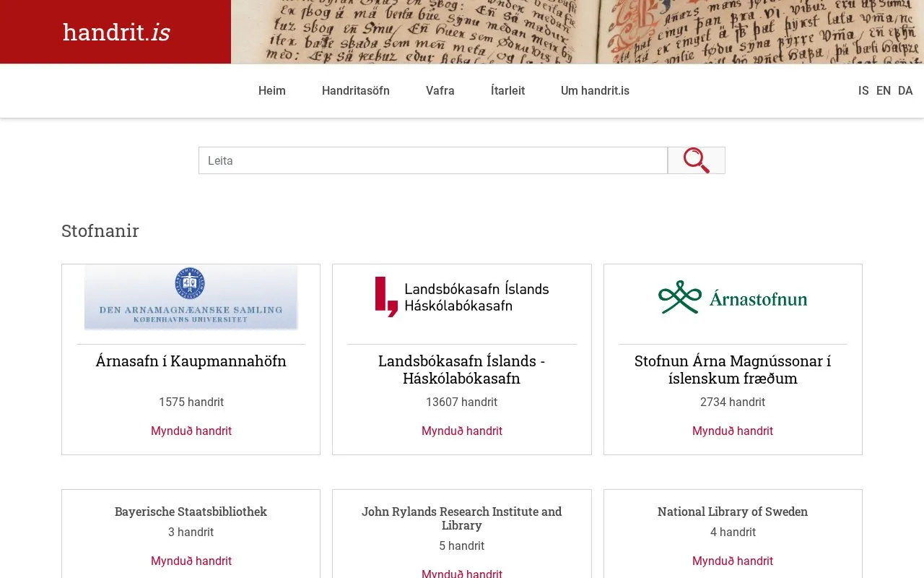View Mynduð handrit for Stofnun Árna Magnússonar
Image resolution: width=924 pixels, height=578 pixels.
733,431
